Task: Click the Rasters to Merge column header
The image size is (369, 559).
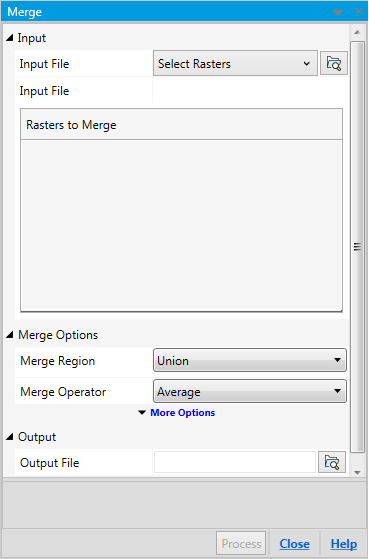Action: coord(181,124)
